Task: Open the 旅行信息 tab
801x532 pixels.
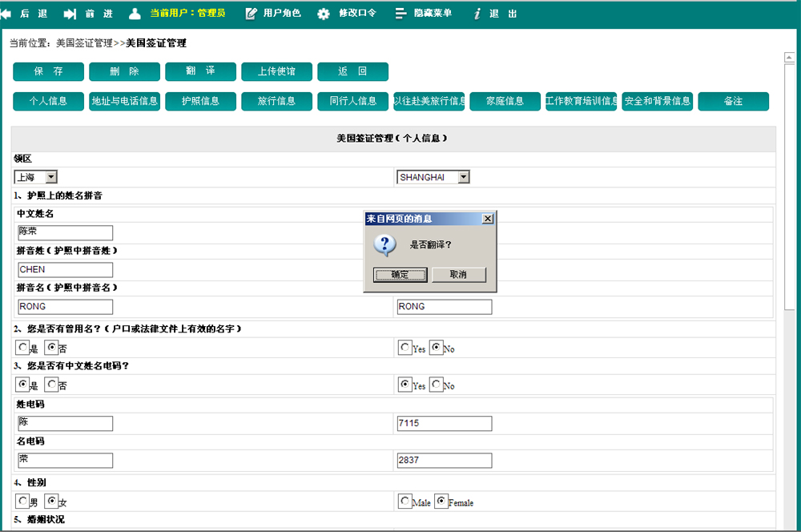Action: (276, 102)
